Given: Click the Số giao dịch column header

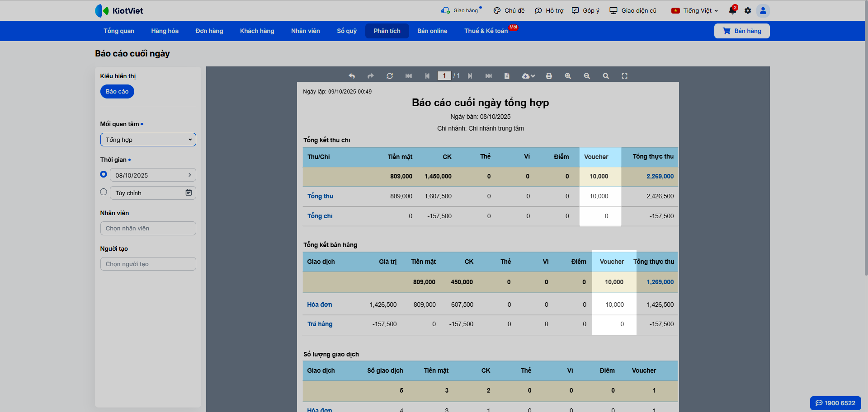Looking at the screenshot, I should (385, 370).
